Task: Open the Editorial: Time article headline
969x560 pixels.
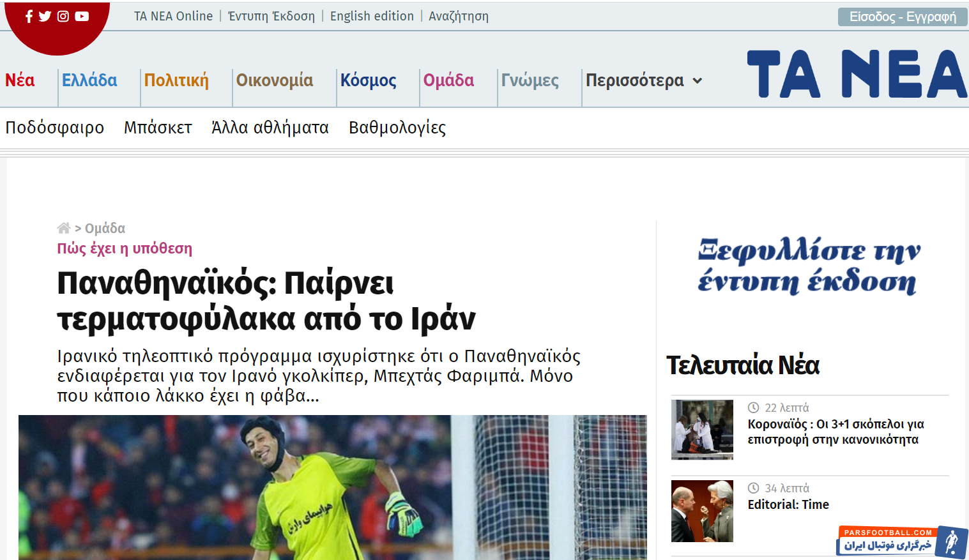Action: click(788, 504)
